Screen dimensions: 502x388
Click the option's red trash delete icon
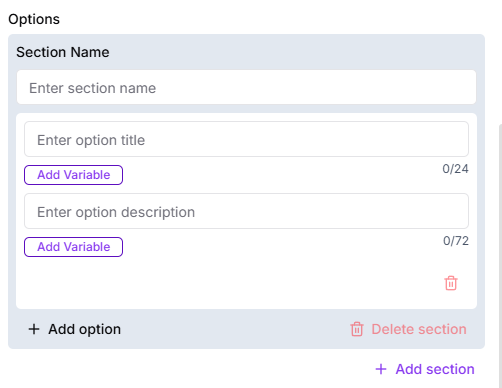coord(451,283)
